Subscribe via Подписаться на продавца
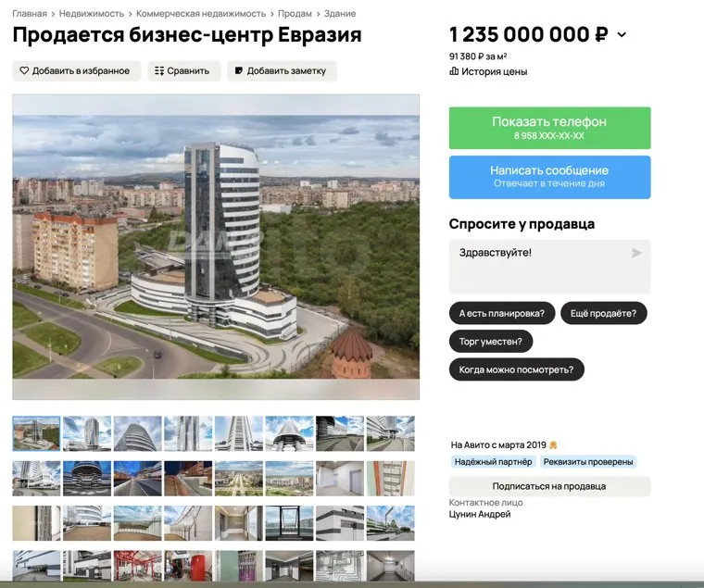Image resolution: width=704 pixels, height=588 pixels. pos(549,486)
